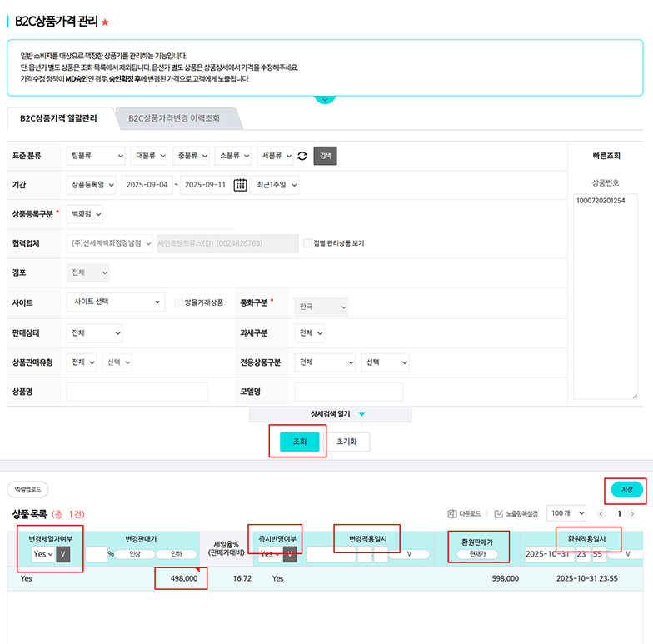Viewport: 653px width, 644px height.
Task: Open the calendar date picker icon
Action: [x=240, y=185]
